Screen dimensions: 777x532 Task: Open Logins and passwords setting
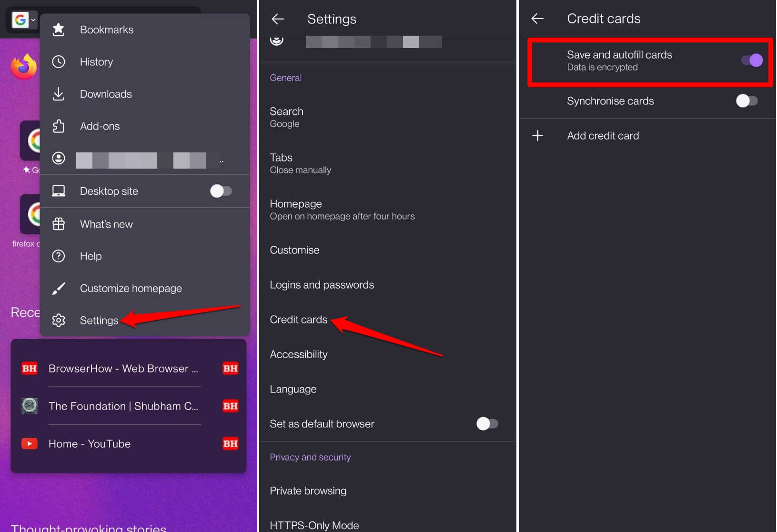[x=387, y=285]
